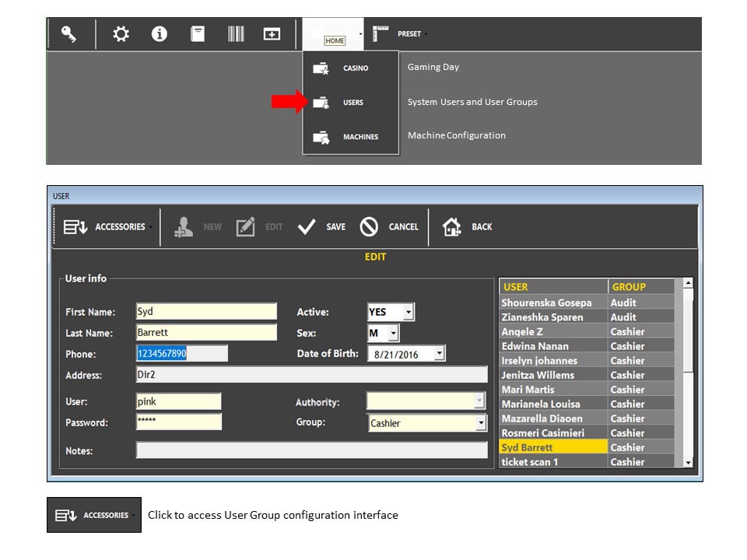Click the NEW user icon
747x560 pixels.
pos(184,226)
